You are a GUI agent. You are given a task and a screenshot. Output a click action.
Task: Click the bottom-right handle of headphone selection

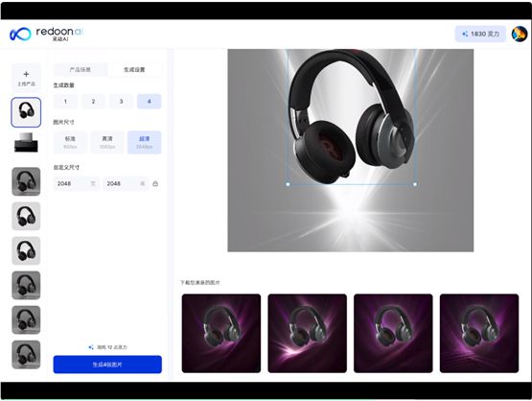(x=415, y=184)
